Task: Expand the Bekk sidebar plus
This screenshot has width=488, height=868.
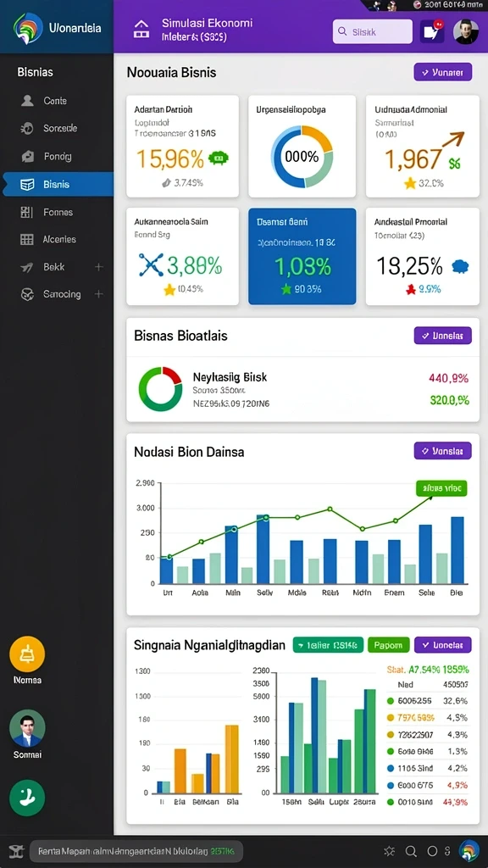Action: coord(98,267)
